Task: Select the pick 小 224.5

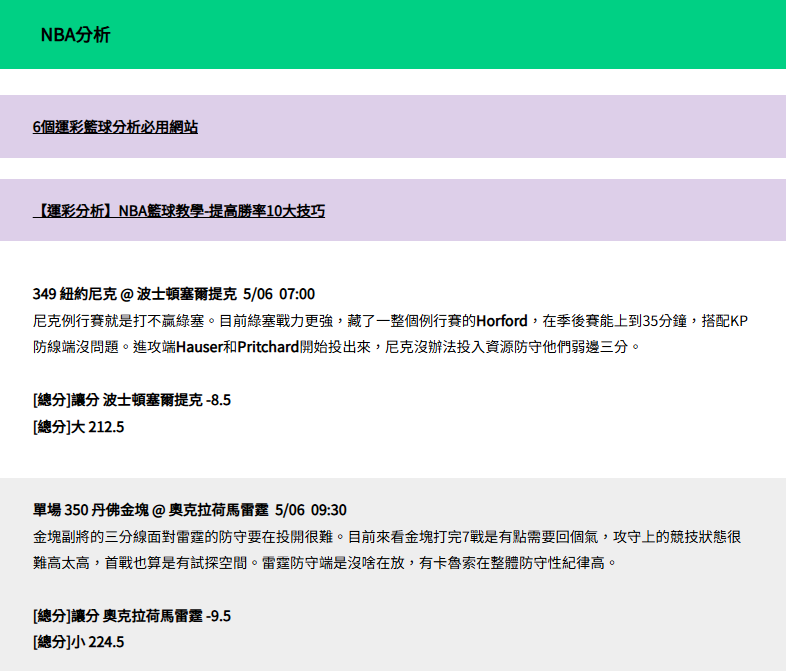Action: 78,642
